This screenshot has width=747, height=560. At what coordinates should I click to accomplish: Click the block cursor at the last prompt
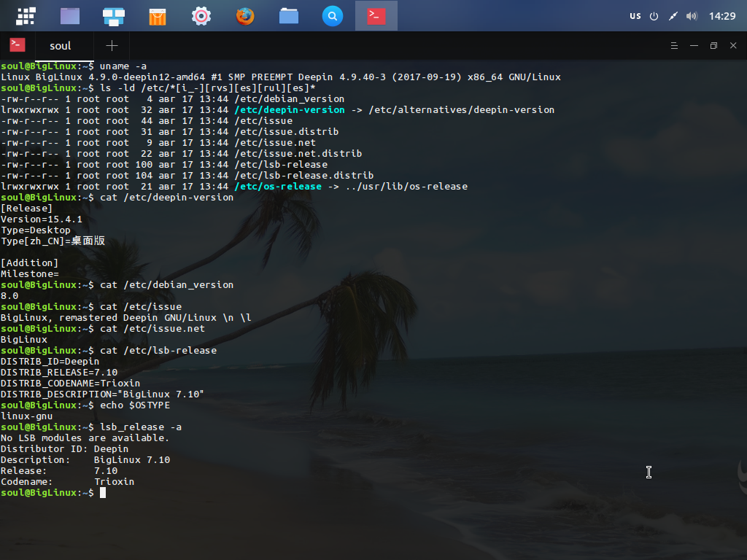[103, 493]
